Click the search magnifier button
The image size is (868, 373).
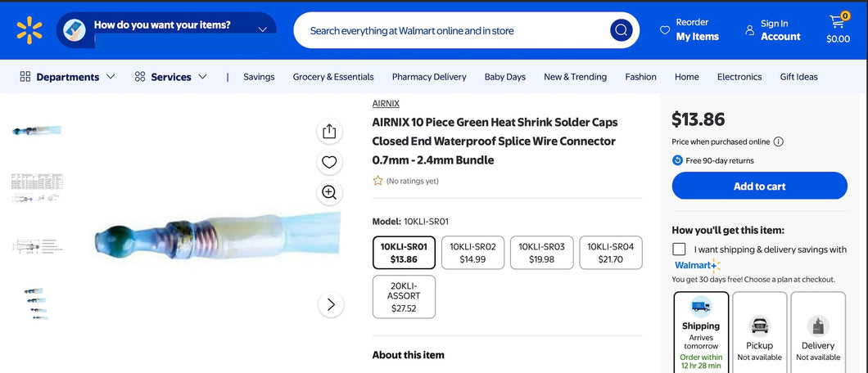pyautogui.click(x=621, y=31)
